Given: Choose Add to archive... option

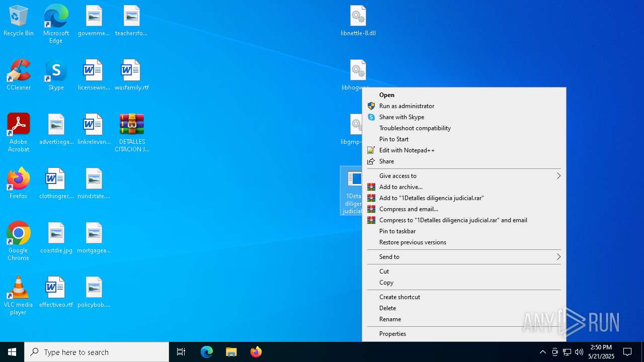Looking at the screenshot, I should click(x=464, y=187).
